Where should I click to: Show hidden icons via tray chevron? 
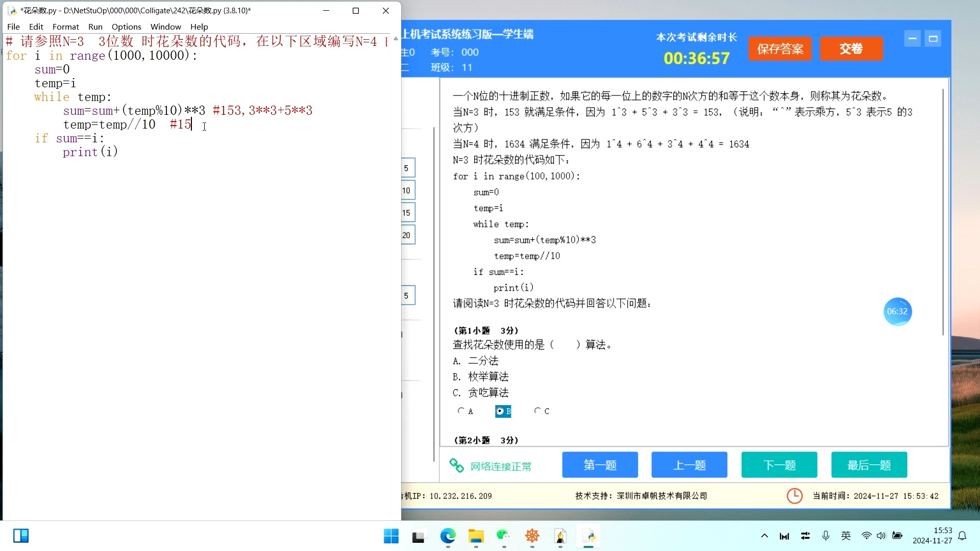(764, 536)
